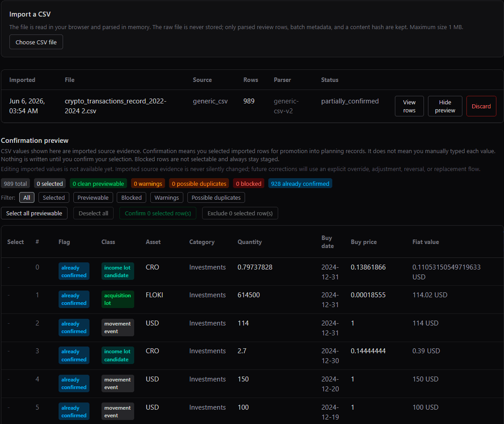Select the All filter

(x=27, y=197)
